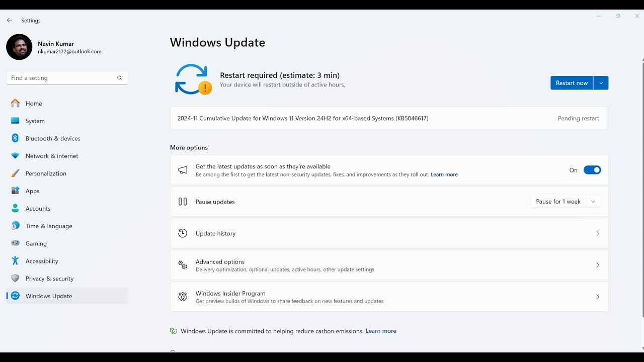Click the Personalization brush icon

15,173
